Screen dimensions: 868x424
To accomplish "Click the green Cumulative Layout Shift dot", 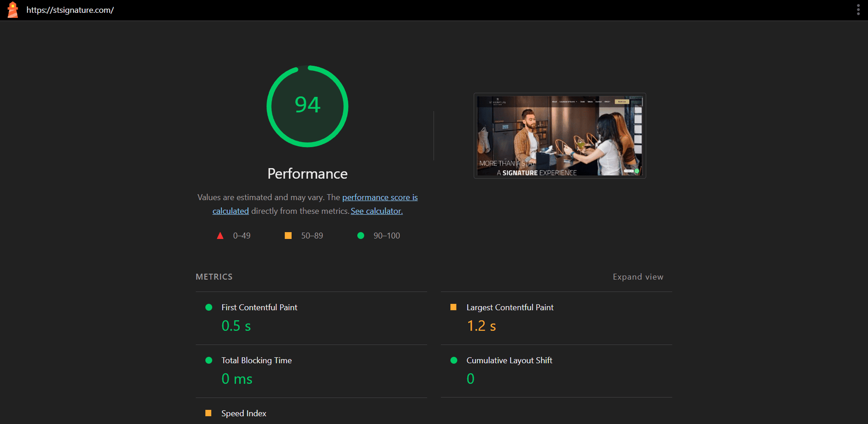I will coord(454,360).
